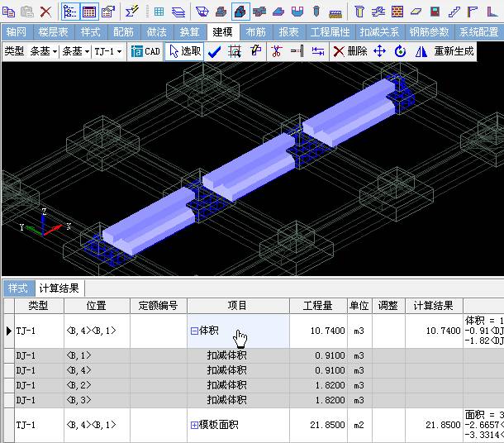
Task: Toggle the table panel view icon
Action: (x=89, y=12)
